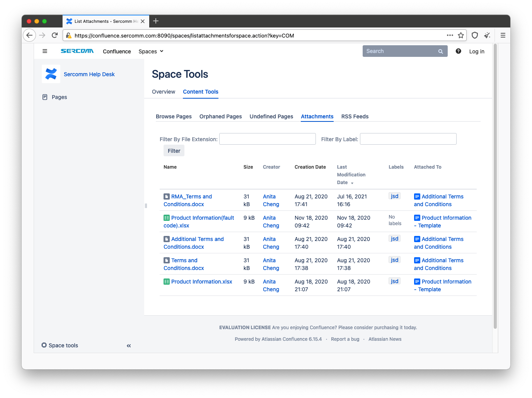Bookmark this page with the star icon
Image resolution: width=532 pixels, height=398 pixels.
pyautogui.click(x=461, y=35)
